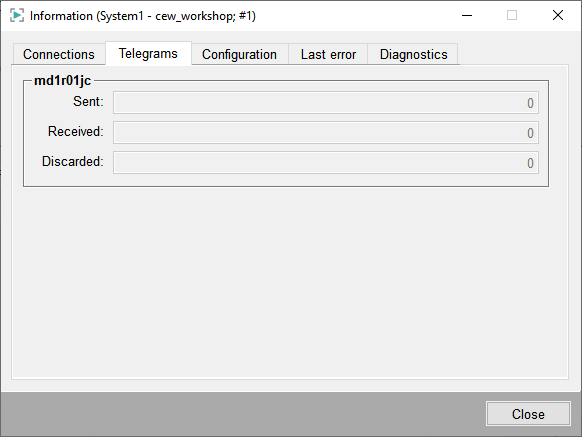582x437 pixels.
Task: Show the Diagnostics tab
Action: point(413,54)
